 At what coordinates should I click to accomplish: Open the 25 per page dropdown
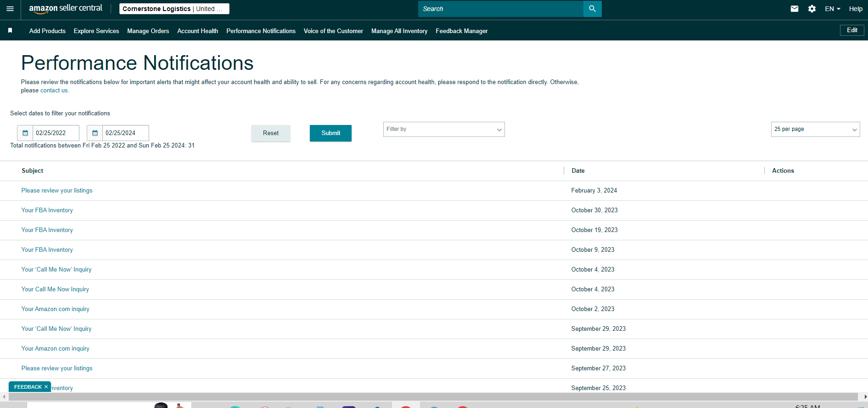point(815,129)
